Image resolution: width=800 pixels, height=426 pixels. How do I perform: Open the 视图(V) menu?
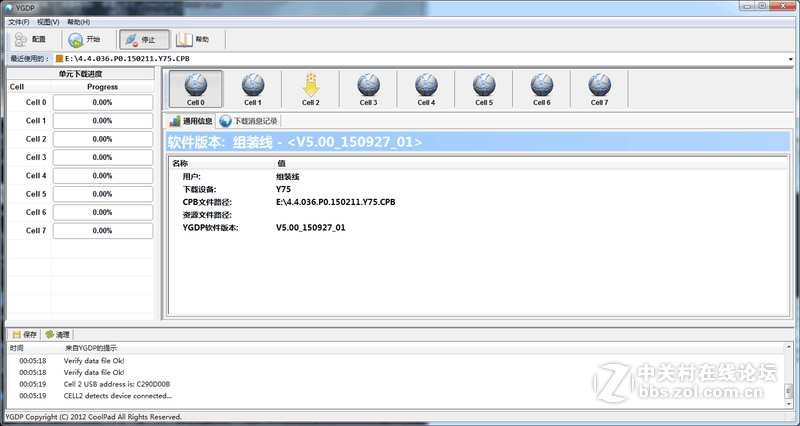pyautogui.click(x=48, y=22)
